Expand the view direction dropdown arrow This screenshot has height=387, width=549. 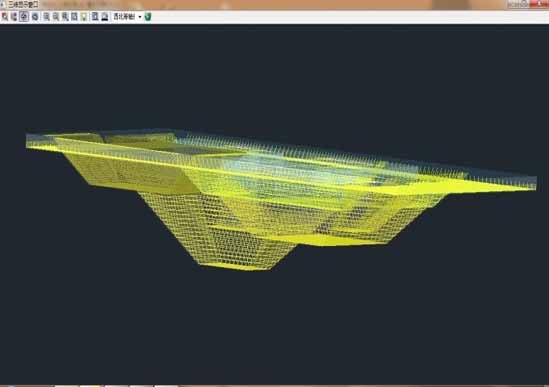pyautogui.click(x=140, y=17)
